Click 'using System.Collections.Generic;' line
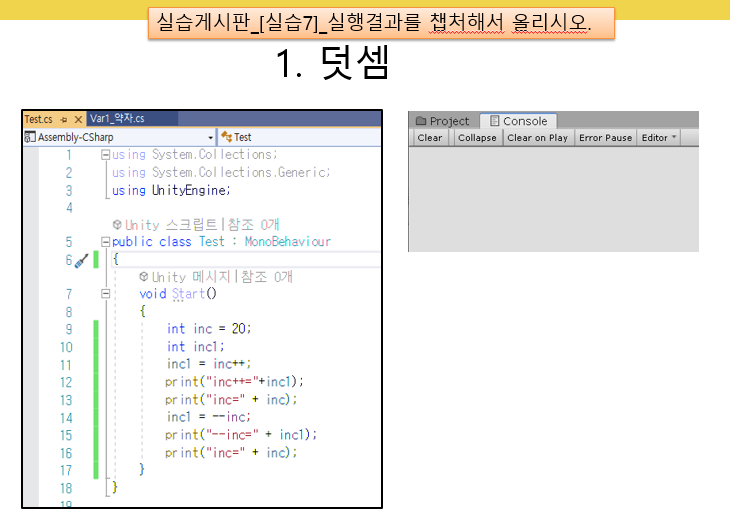This screenshot has width=730, height=523. point(221,173)
